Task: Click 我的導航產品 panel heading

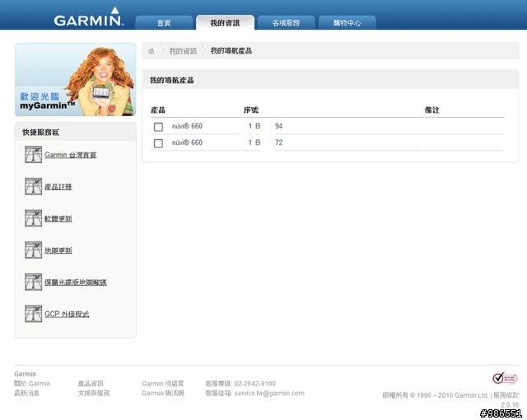Action: pyautogui.click(x=172, y=81)
